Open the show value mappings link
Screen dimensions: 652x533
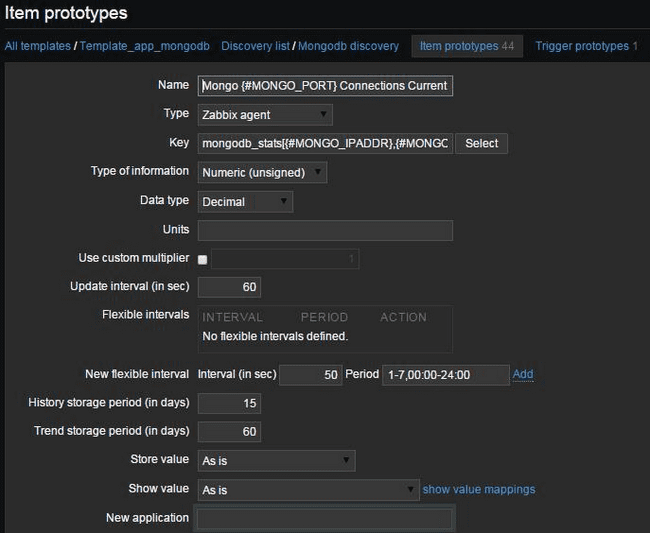[x=479, y=490]
